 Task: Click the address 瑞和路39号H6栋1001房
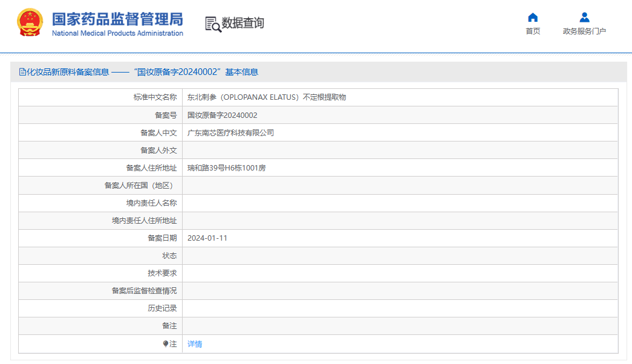[227, 168]
